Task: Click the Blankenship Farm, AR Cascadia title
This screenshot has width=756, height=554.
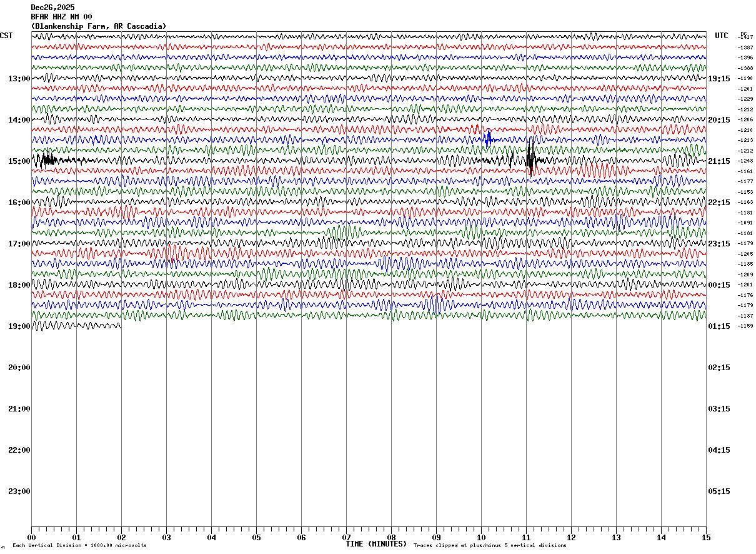Action: 99,26
